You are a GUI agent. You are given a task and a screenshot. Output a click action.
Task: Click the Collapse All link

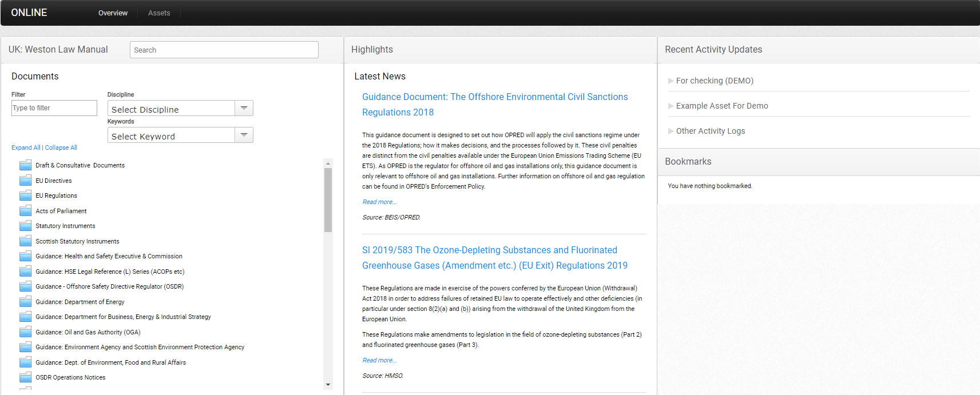61,147
